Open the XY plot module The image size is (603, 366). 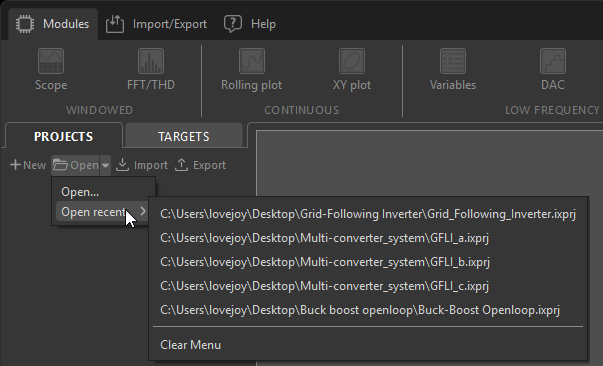pos(352,70)
